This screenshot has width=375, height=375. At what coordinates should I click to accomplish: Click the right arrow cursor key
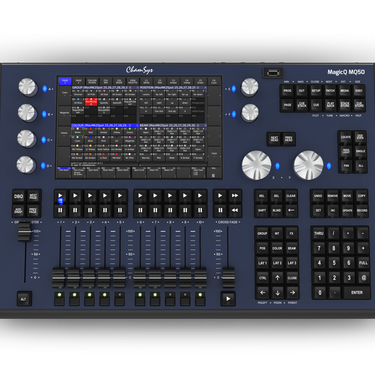click(x=292, y=293)
